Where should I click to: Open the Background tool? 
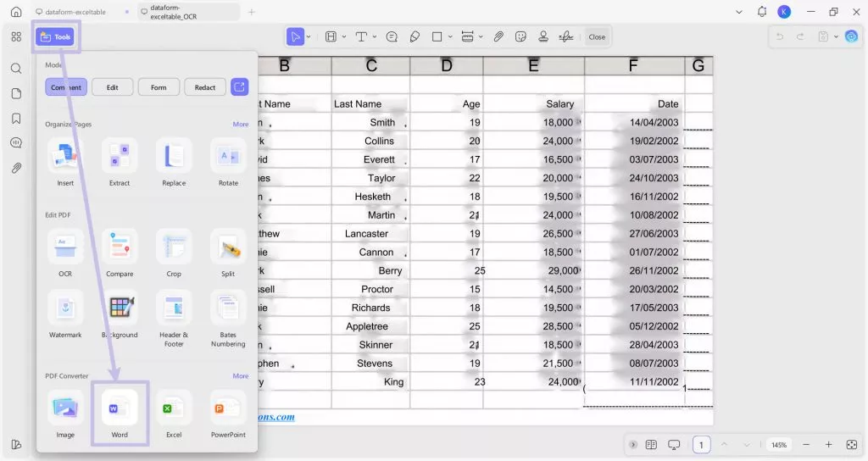coord(120,314)
